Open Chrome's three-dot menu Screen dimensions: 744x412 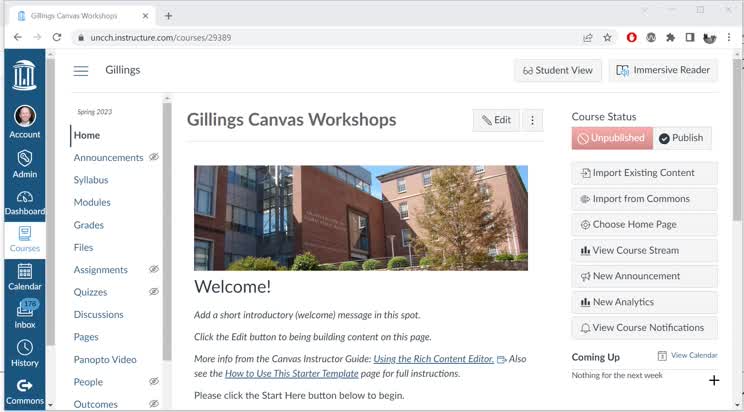click(729, 37)
